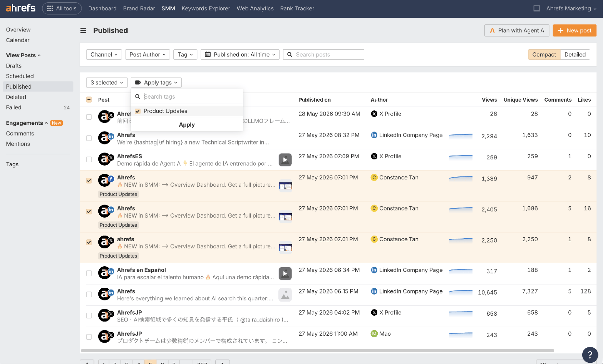The image size is (603, 364).
Task: Open Published on: All time date filter
Action: tap(240, 55)
